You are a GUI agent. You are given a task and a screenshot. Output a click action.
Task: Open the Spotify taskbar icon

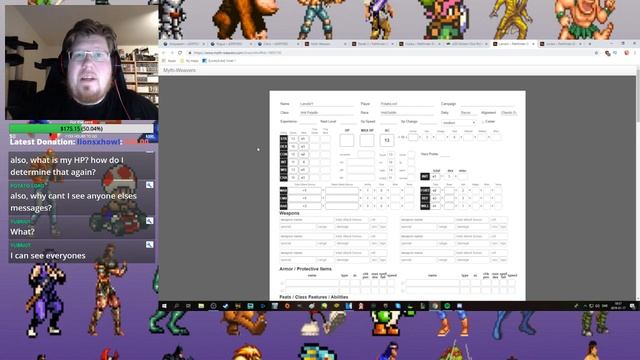pyautogui.click(x=447, y=306)
